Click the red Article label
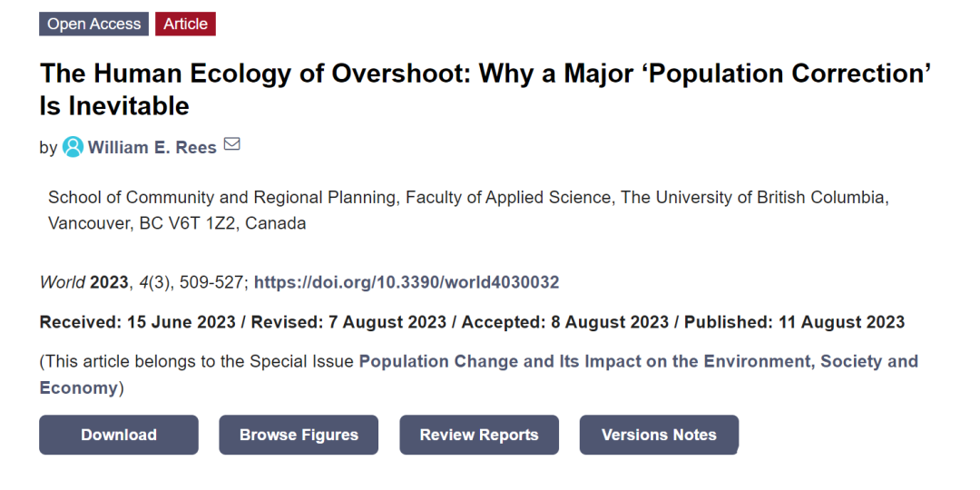This screenshot has width=980, height=490. coord(186,24)
